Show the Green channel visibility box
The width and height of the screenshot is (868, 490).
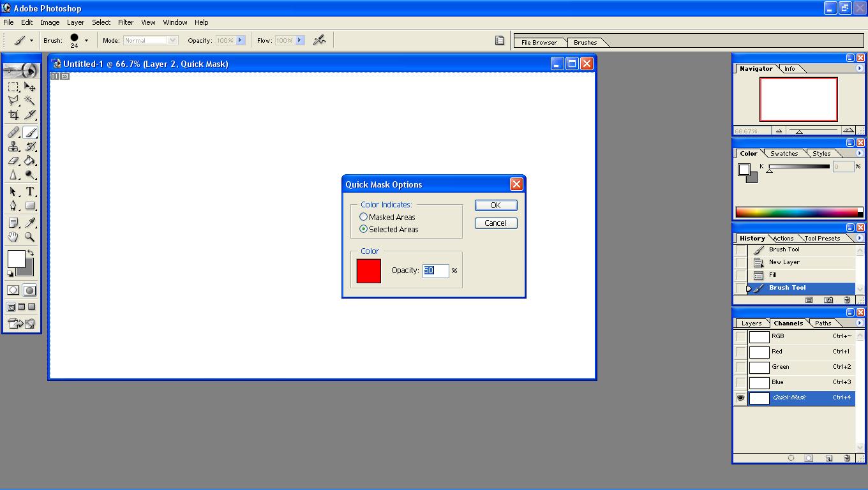tap(740, 367)
